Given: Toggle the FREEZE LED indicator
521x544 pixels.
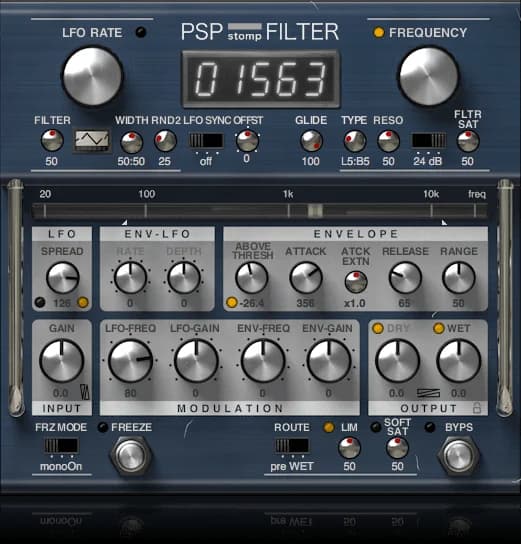Looking at the screenshot, I should tap(103, 427).
